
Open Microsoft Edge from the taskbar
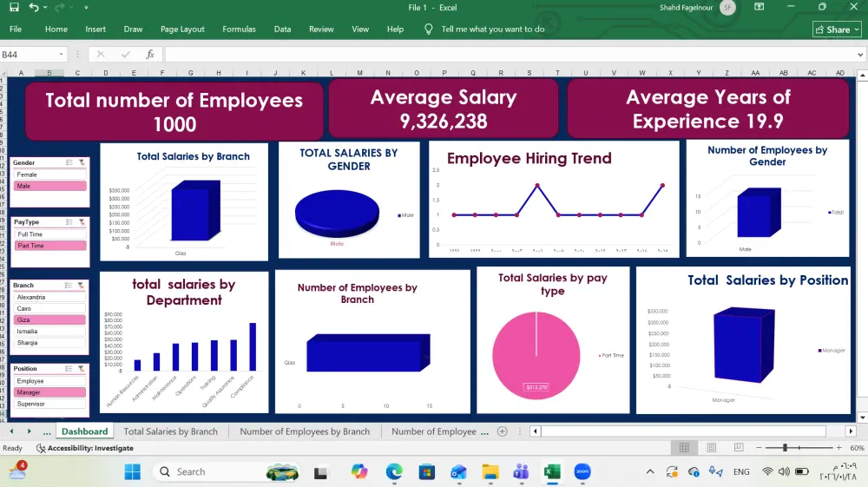pyautogui.click(x=394, y=472)
